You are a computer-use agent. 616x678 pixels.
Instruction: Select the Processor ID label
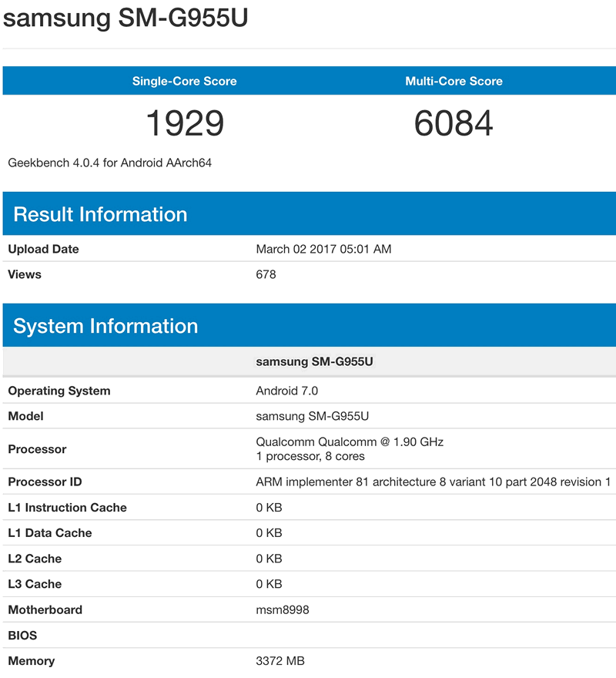click(x=45, y=482)
